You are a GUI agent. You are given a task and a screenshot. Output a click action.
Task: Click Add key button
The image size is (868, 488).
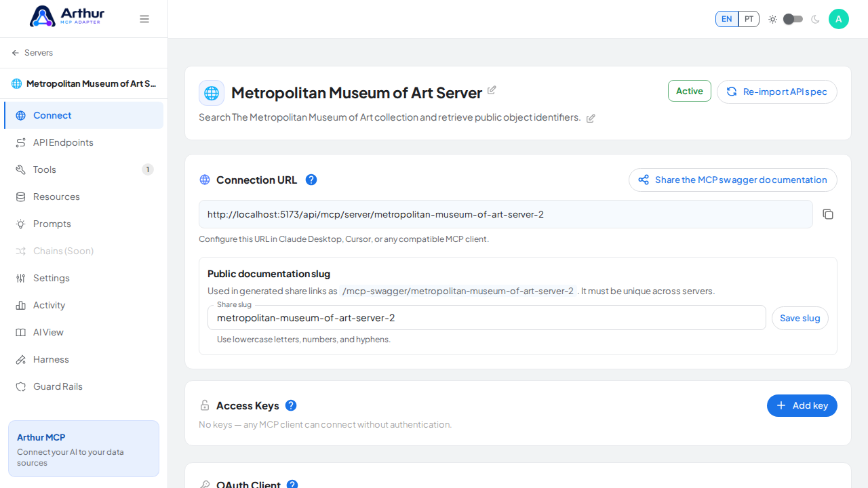pyautogui.click(x=802, y=405)
